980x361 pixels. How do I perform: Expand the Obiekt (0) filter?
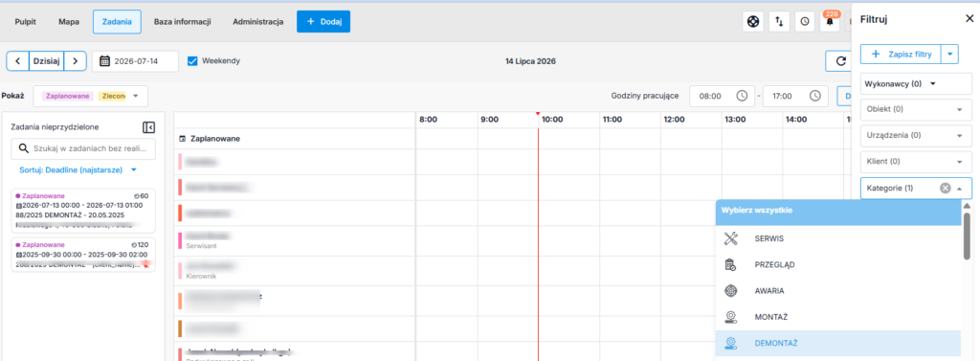(x=916, y=109)
